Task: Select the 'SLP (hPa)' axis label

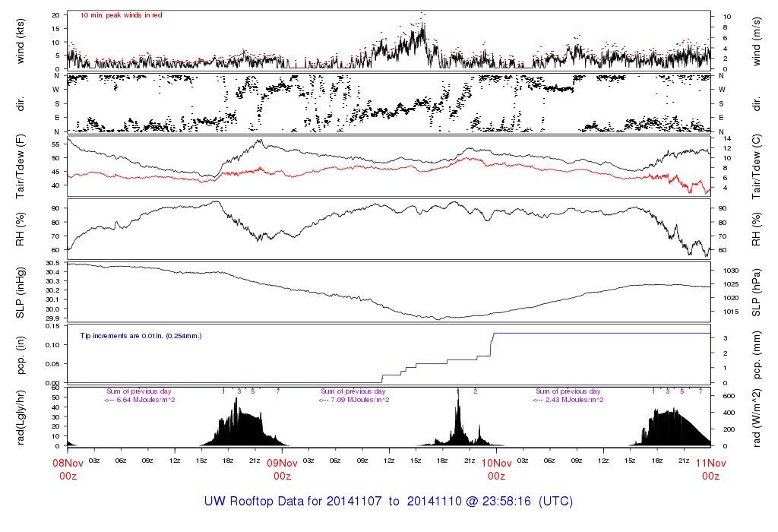Action: (x=756, y=293)
